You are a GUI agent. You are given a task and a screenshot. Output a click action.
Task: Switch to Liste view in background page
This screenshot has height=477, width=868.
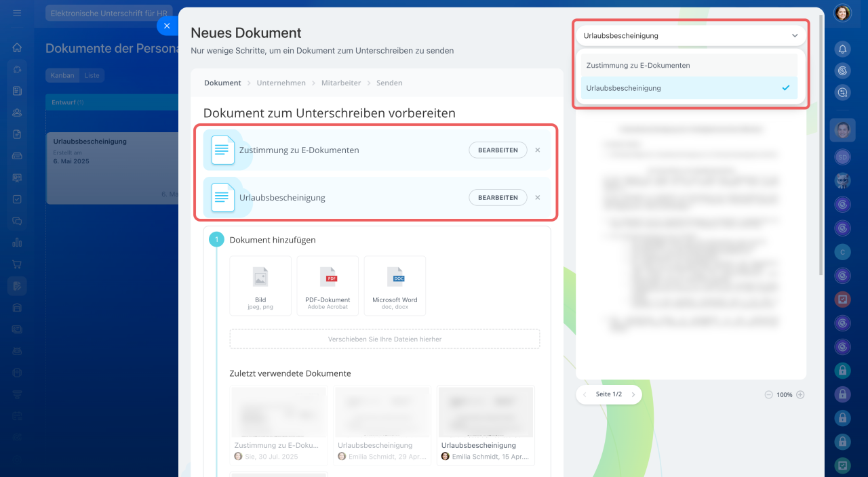point(92,75)
